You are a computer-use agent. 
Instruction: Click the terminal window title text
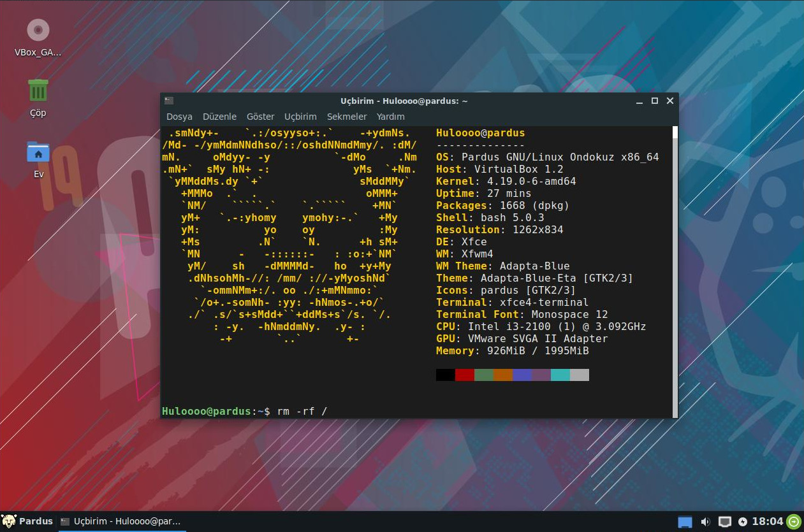coord(404,101)
